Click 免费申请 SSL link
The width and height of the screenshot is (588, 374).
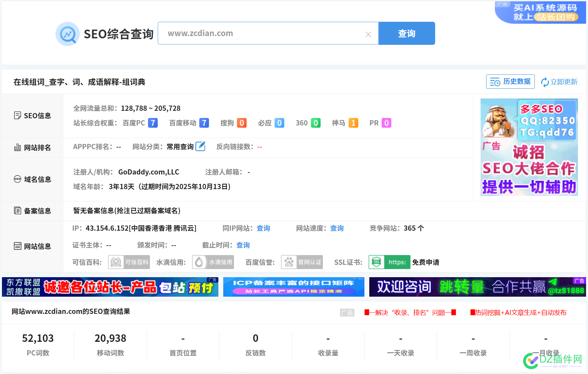(x=425, y=262)
